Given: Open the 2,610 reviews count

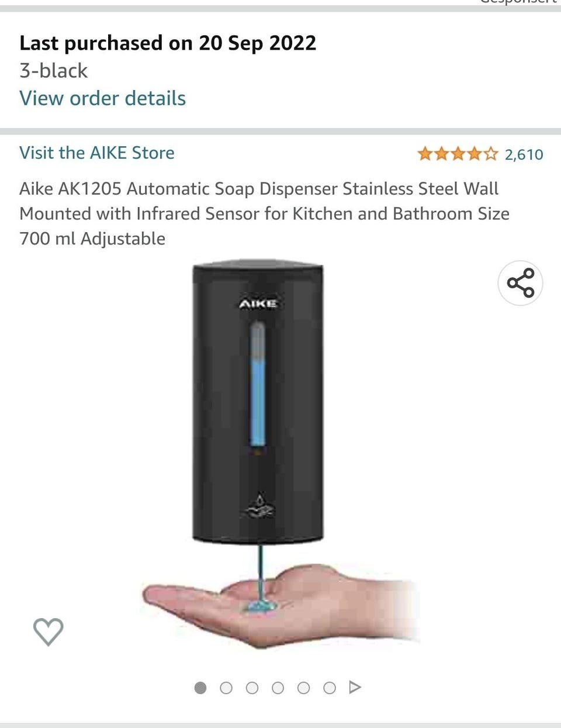Looking at the screenshot, I should point(524,154).
